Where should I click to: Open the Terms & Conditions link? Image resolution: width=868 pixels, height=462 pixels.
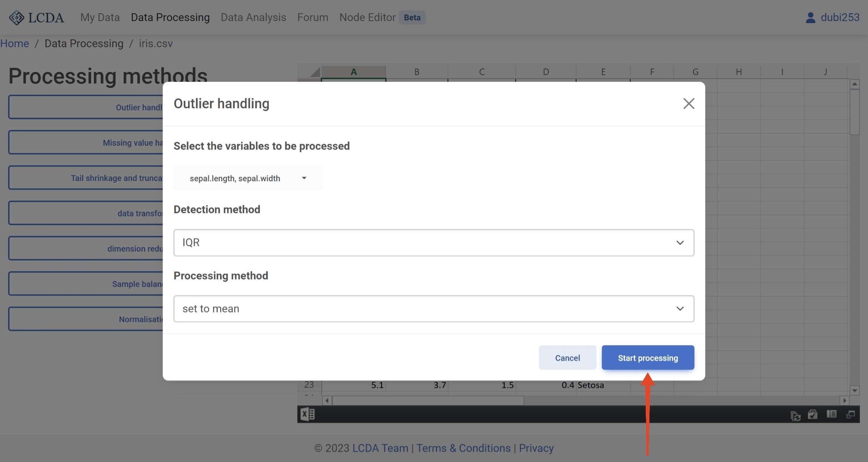click(463, 448)
